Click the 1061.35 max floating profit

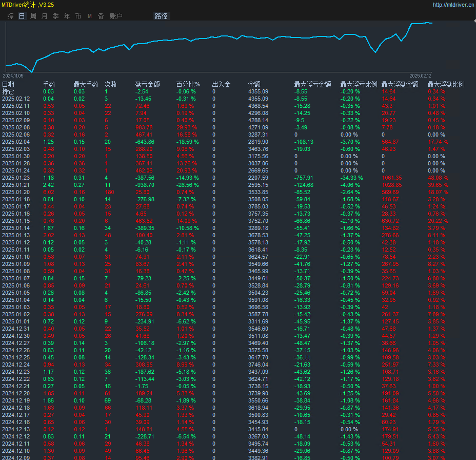(x=392, y=178)
